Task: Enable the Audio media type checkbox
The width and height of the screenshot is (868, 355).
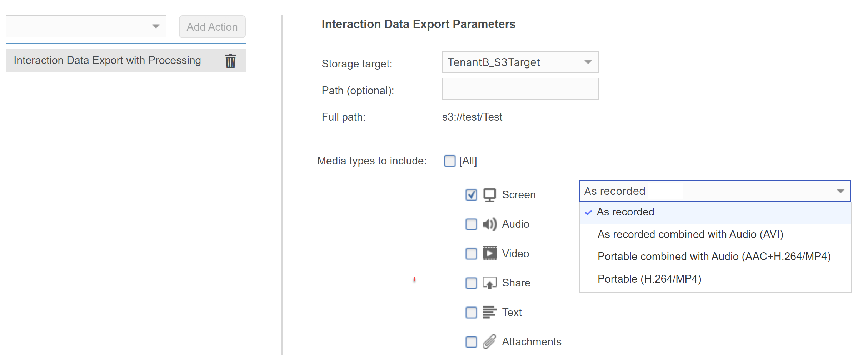Action: [471, 224]
